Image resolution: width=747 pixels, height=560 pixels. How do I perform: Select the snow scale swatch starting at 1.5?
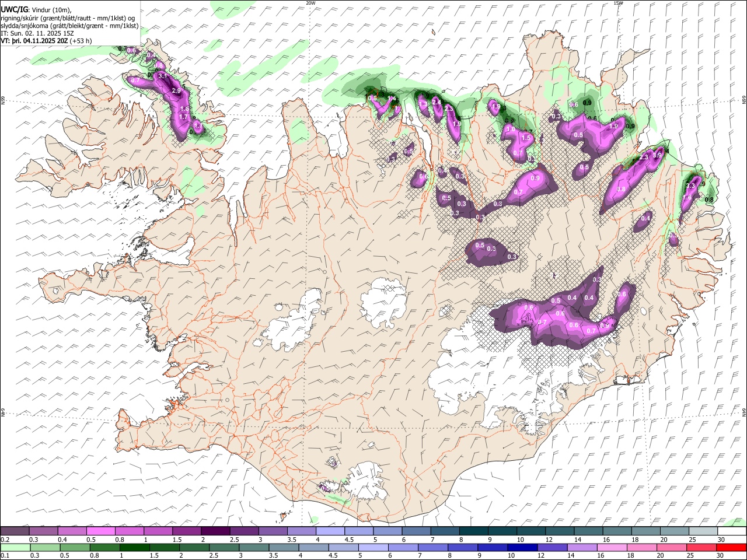pyautogui.click(x=186, y=531)
